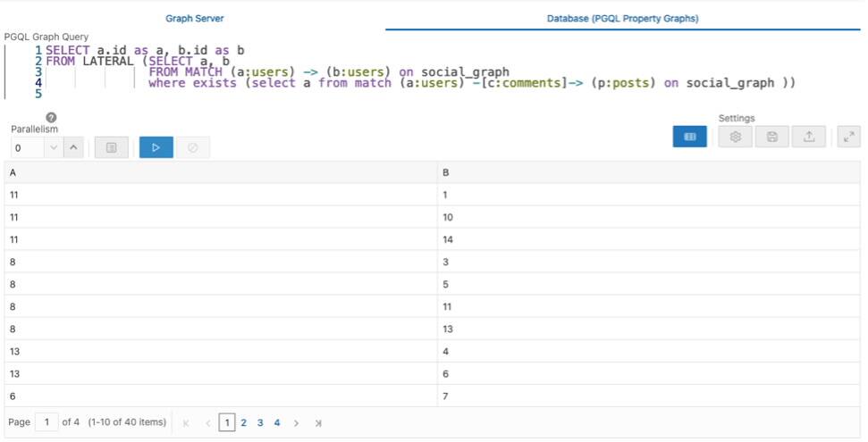Switch to table view of results
This screenshot has width=868, height=442.
(x=689, y=137)
